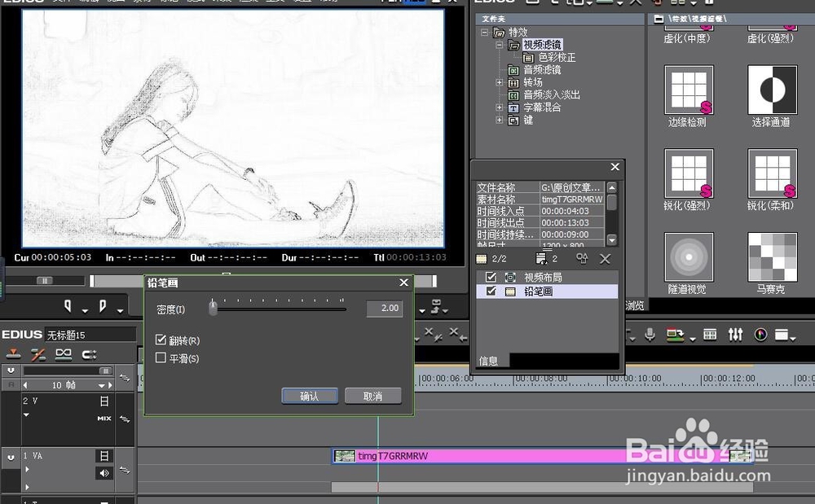Select 音频淡入淡出 in effects tree
The width and height of the screenshot is (815, 504).
[x=552, y=95]
